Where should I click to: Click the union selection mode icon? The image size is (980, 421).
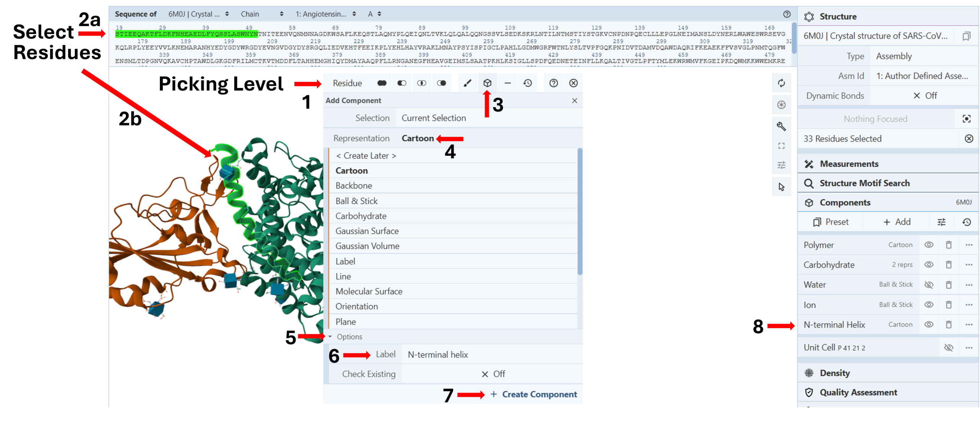pos(382,83)
